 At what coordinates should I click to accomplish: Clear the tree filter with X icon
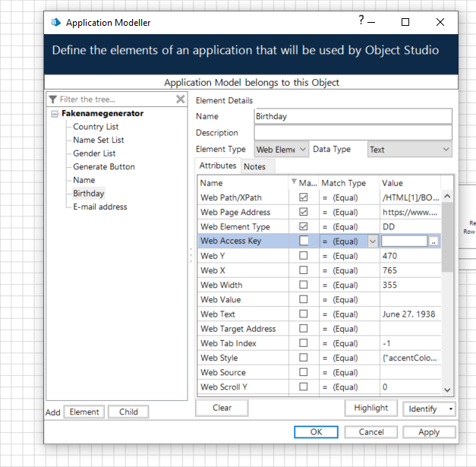pyautogui.click(x=180, y=99)
